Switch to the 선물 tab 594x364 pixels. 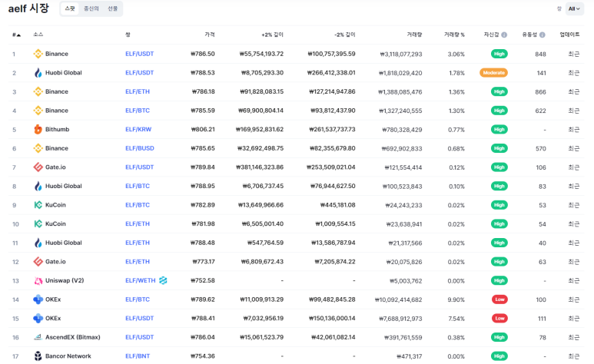pos(112,8)
